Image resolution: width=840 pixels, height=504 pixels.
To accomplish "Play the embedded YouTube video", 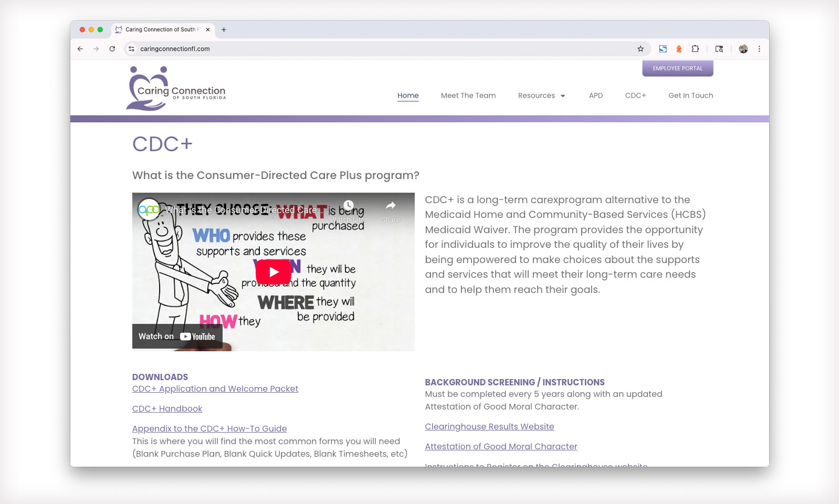I will coord(274,272).
